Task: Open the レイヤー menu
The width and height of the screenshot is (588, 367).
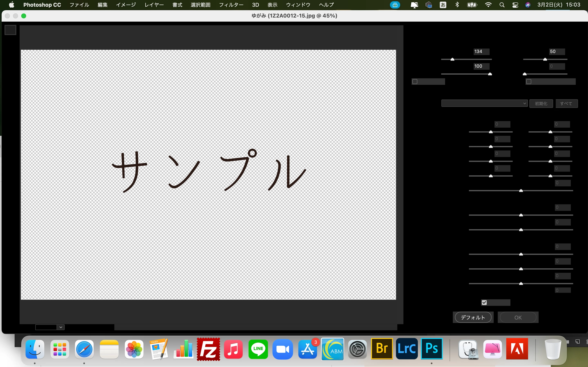Action: [x=154, y=5]
